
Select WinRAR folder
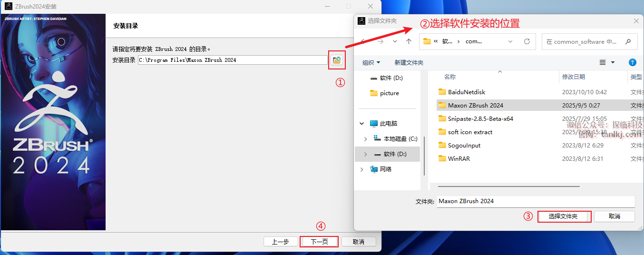coord(459,158)
